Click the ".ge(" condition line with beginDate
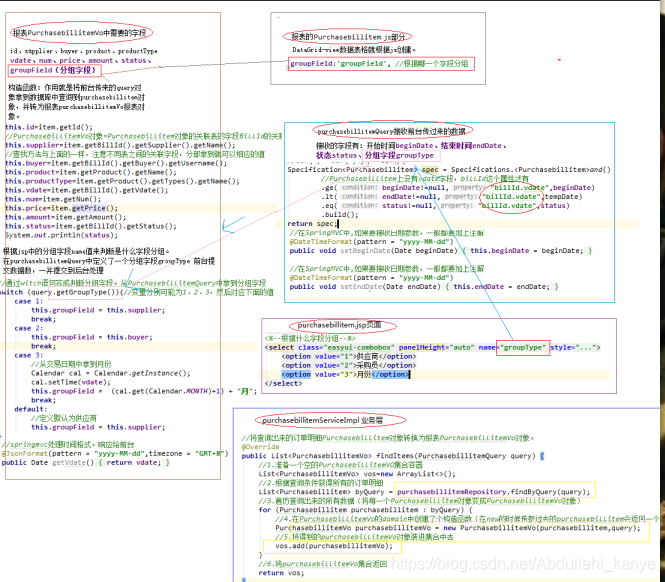The image size is (665, 582). pos(458,187)
